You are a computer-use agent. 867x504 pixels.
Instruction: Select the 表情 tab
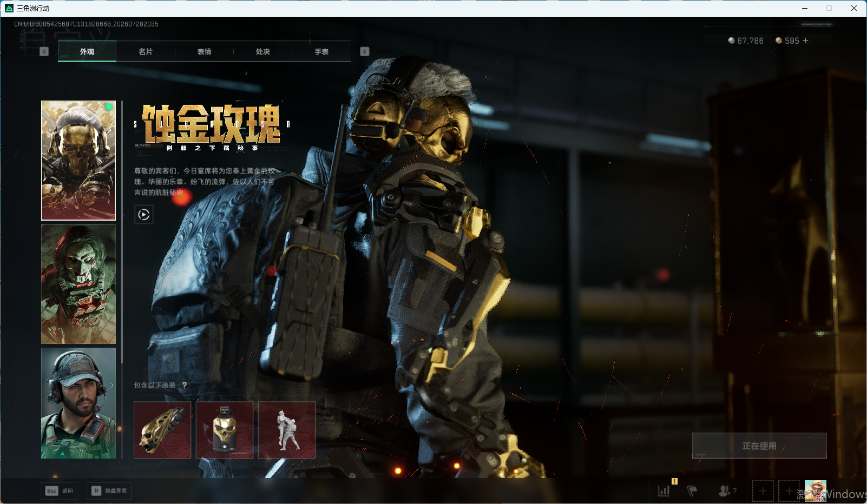[204, 52]
